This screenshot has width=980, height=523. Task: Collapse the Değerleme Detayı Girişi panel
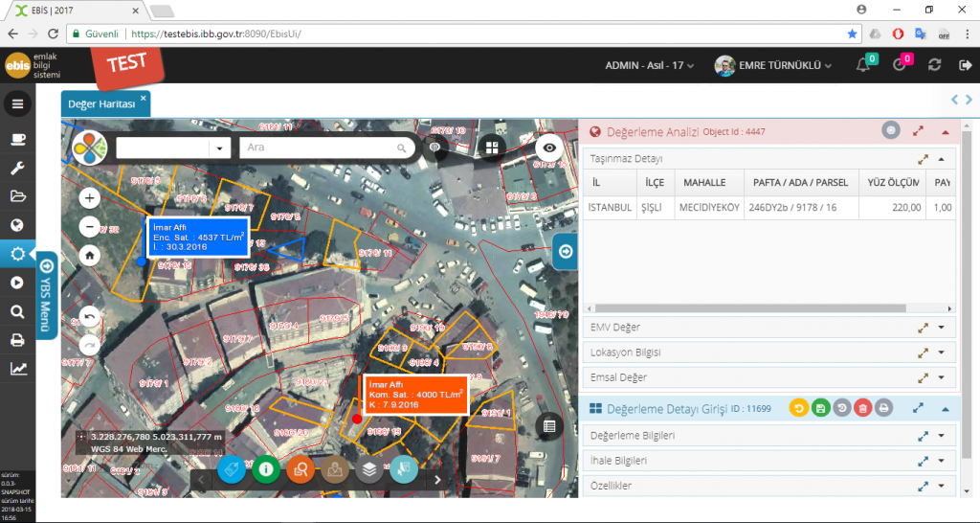(945, 409)
